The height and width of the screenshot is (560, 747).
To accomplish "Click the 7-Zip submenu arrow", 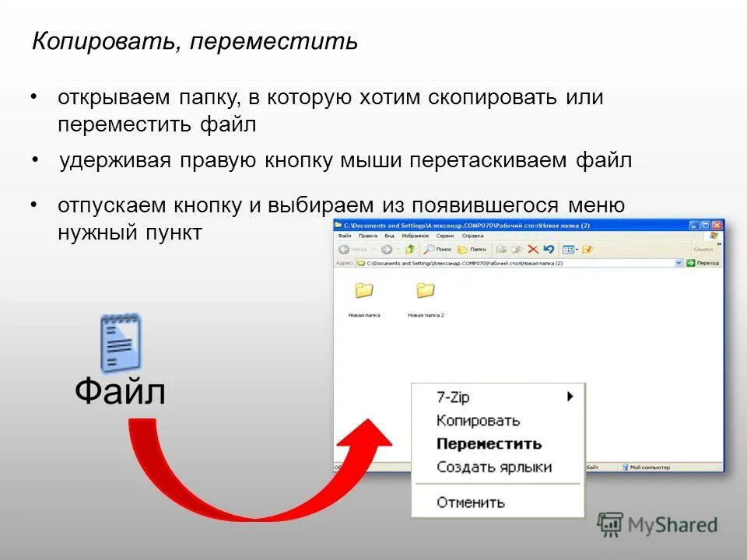I will 570,396.
